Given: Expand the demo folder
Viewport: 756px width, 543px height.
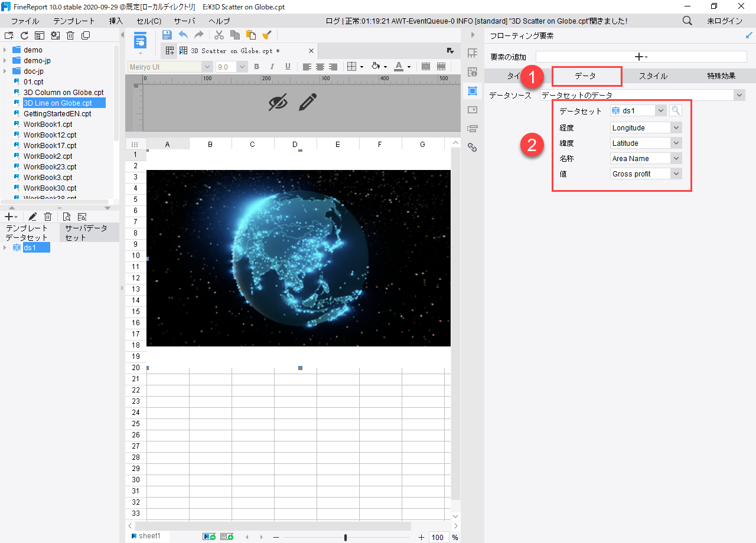Looking at the screenshot, I should 5,50.
